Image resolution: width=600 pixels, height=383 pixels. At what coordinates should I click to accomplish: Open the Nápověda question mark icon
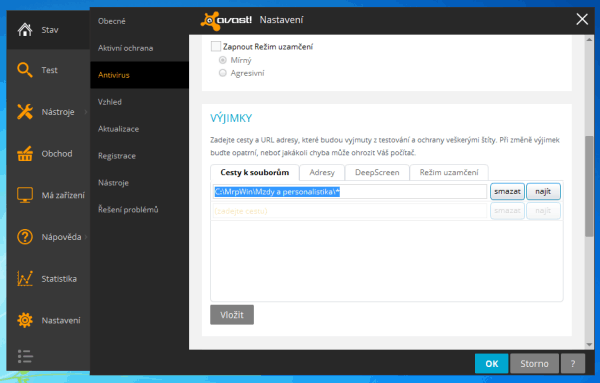coord(25,237)
